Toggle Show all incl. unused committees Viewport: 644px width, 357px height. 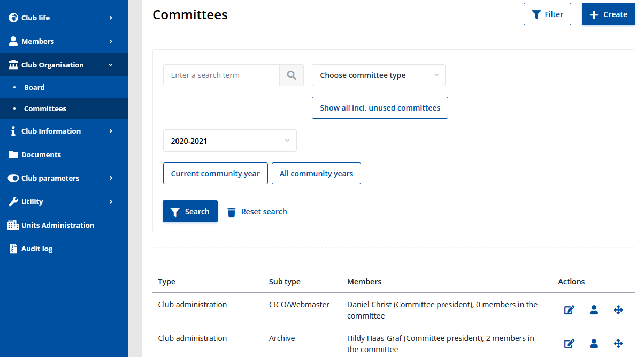pyautogui.click(x=380, y=107)
